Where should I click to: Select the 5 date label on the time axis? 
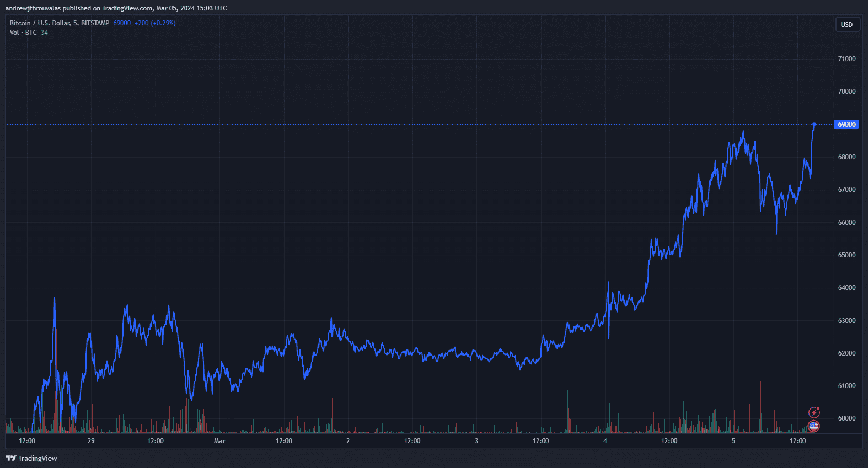point(733,441)
